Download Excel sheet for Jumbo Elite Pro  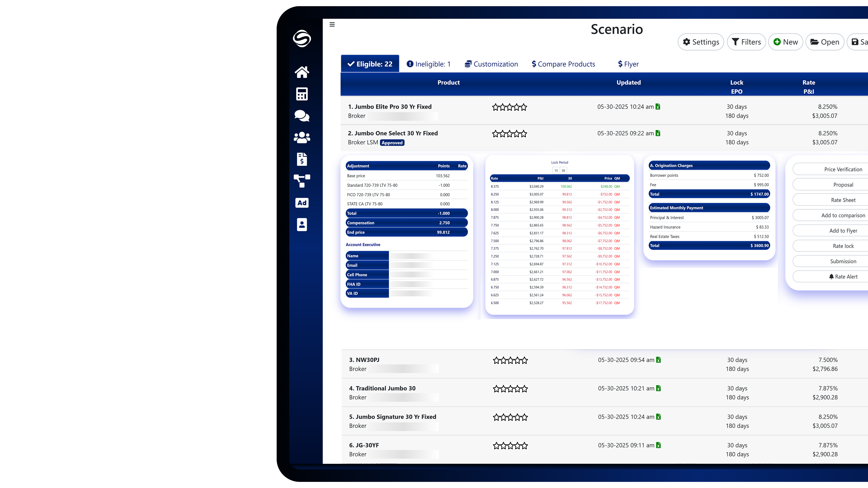click(x=658, y=107)
